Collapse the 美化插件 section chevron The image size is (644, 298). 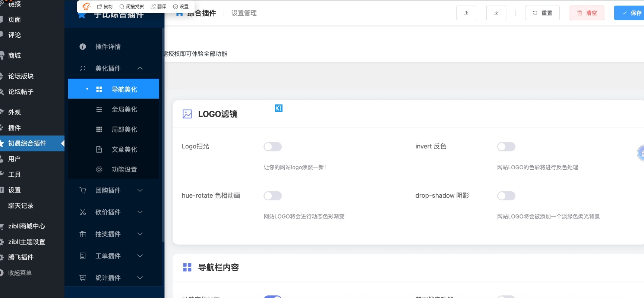[140, 68]
